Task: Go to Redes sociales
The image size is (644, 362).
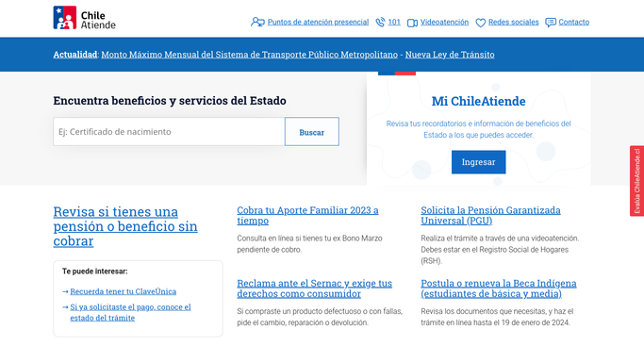Action: click(513, 23)
